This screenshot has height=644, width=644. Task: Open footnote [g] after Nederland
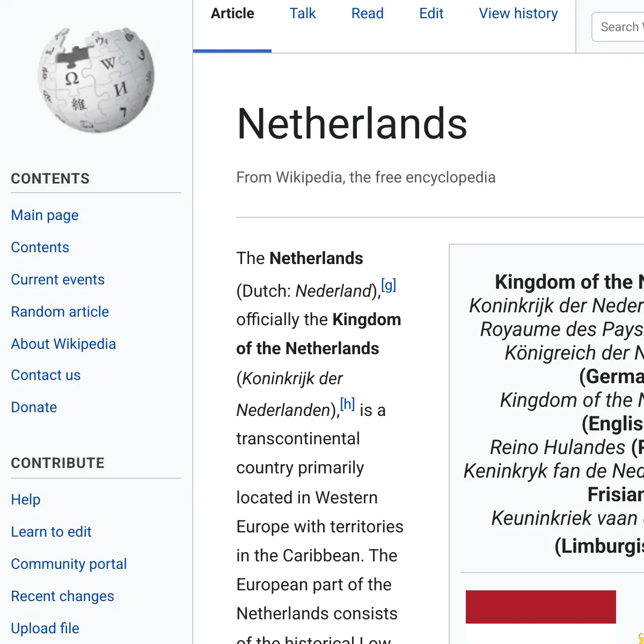point(389,284)
